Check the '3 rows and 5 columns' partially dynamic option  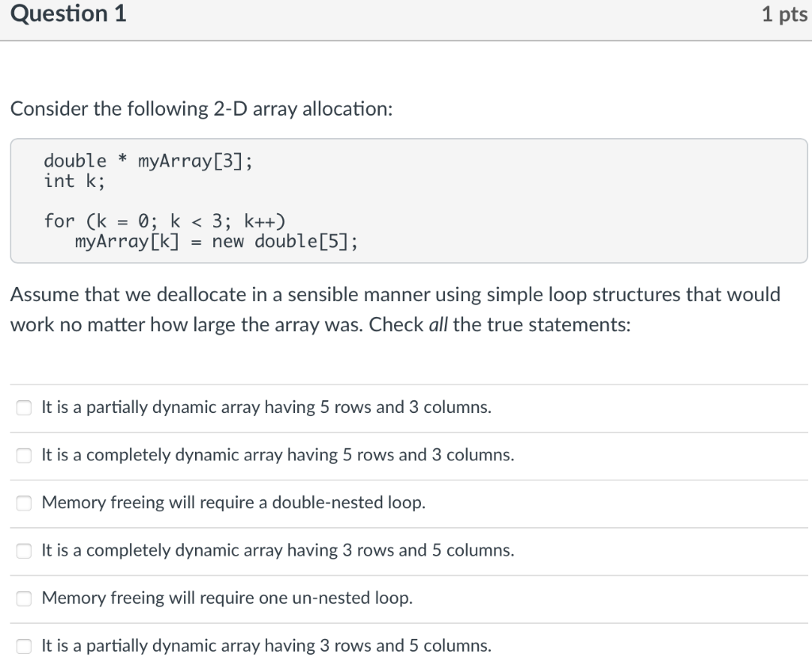[24, 646]
